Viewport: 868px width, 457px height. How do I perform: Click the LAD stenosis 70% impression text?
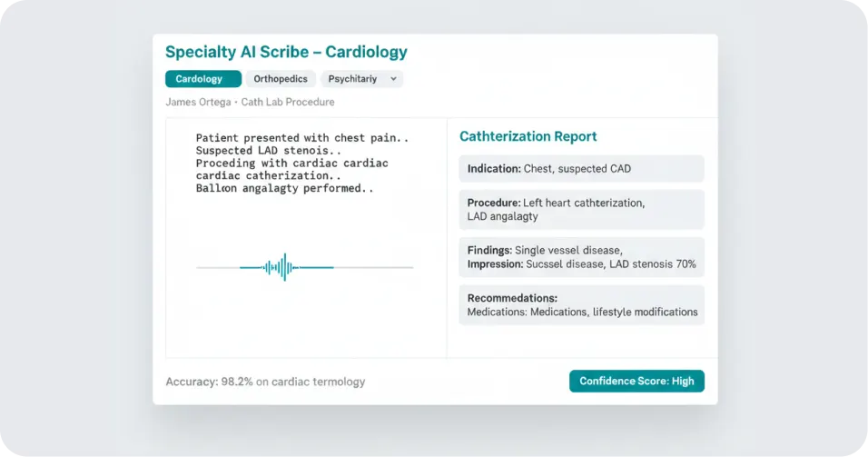[653, 264]
